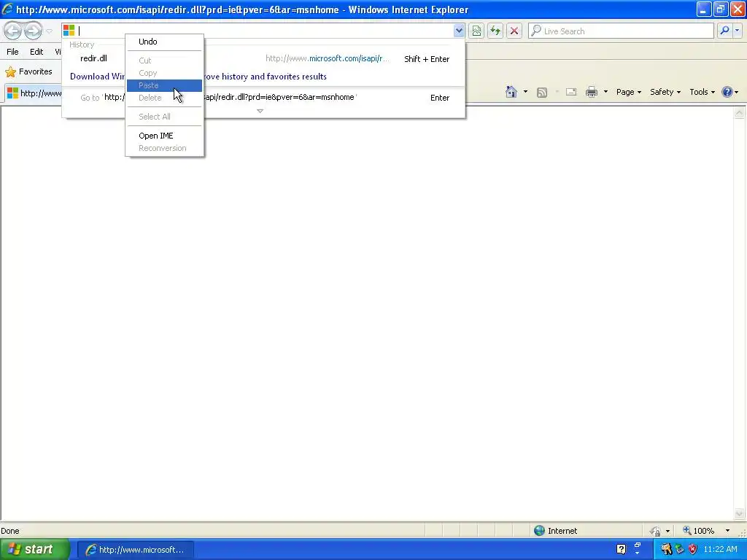Open the zoom level dropdown arrow
Screen dimensions: 747x560
click(727, 531)
